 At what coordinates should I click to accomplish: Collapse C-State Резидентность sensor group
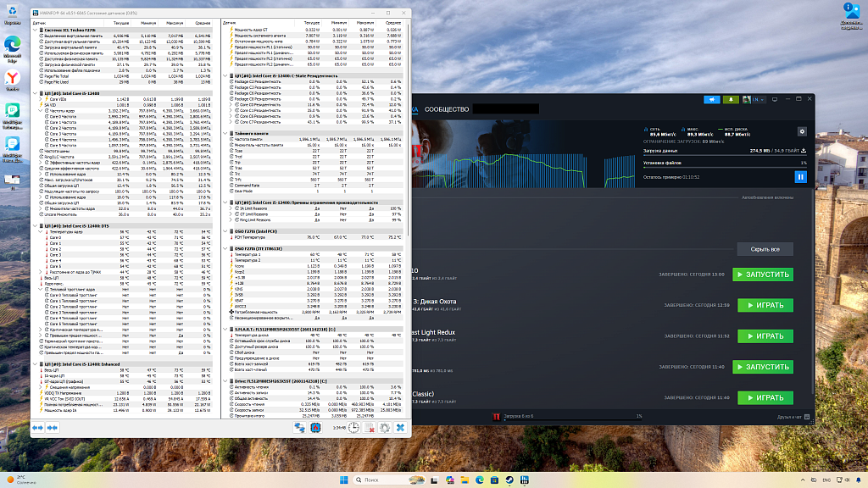[225, 75]
